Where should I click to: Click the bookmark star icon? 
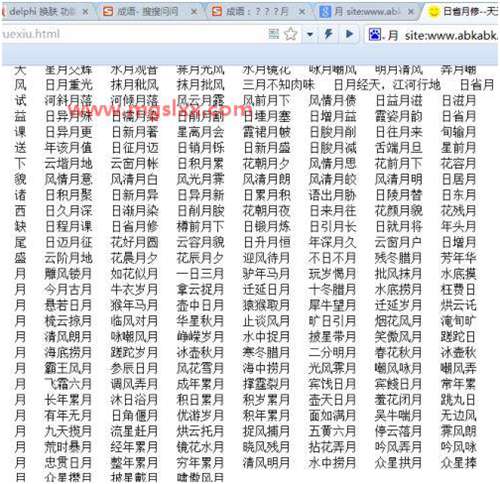tap(291, 34)
